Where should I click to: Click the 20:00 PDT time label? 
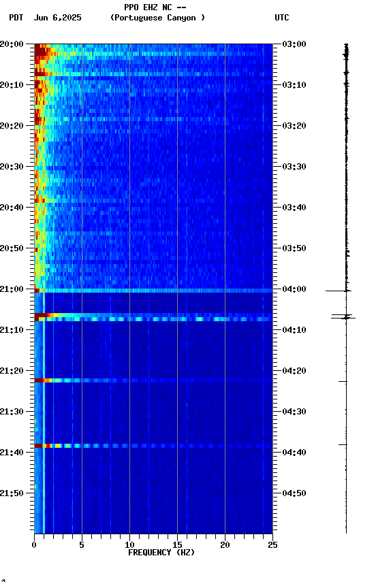(12, 44)
